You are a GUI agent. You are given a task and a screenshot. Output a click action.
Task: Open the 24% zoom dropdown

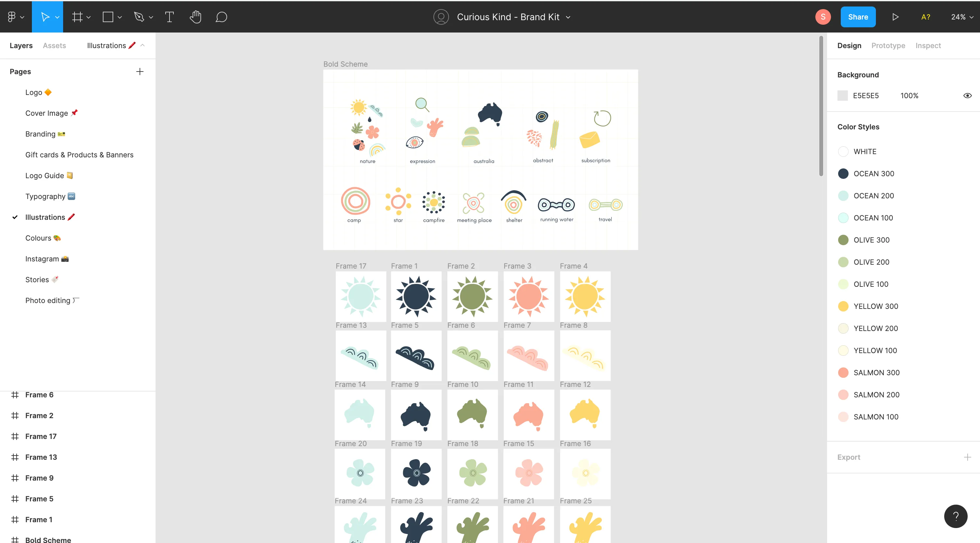click(962, 17)
